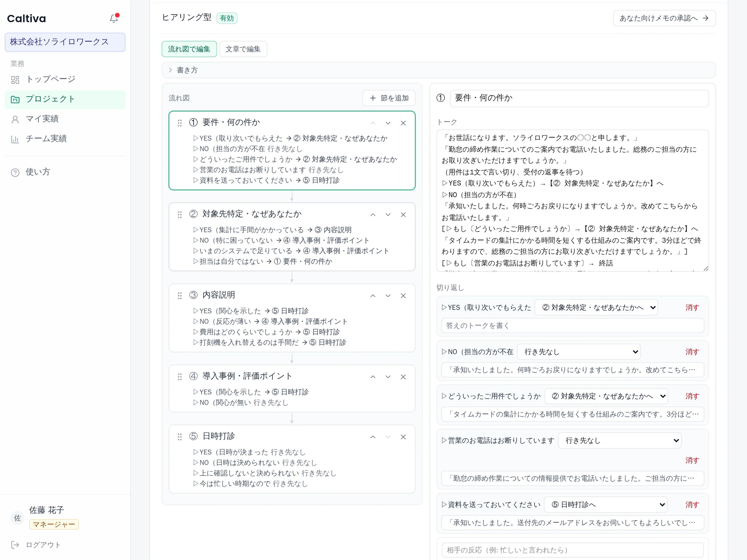Move node ② 対象先特定 up
The width and height of the screenshot is (747, 560).
pyautogui.click(x=373, y=215)
